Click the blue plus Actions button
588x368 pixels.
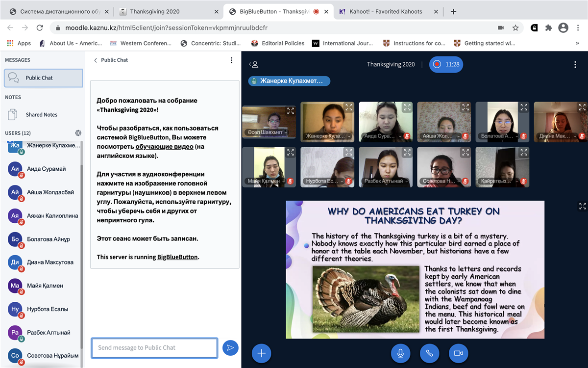261,353
